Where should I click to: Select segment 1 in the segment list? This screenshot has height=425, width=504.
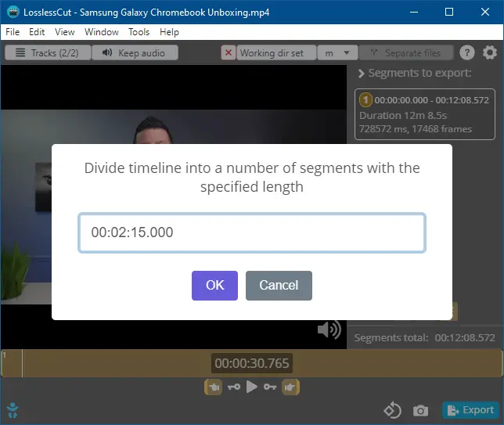(425, 114)
